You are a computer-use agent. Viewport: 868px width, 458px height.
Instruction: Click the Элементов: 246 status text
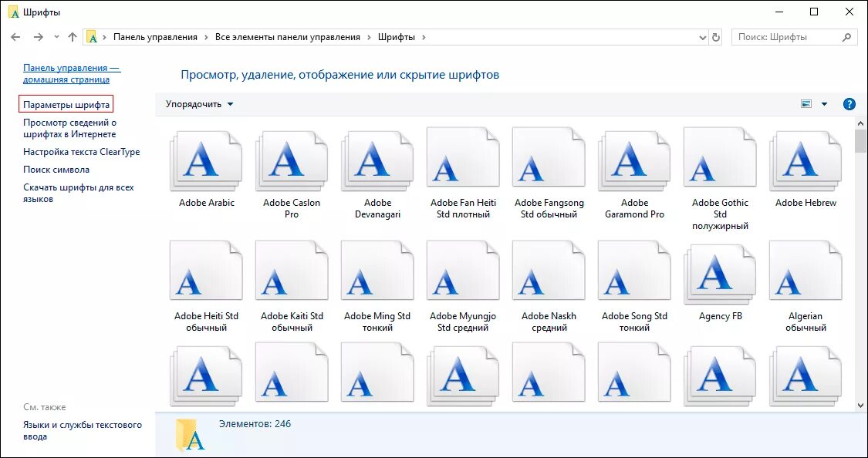tap(255, 424)
